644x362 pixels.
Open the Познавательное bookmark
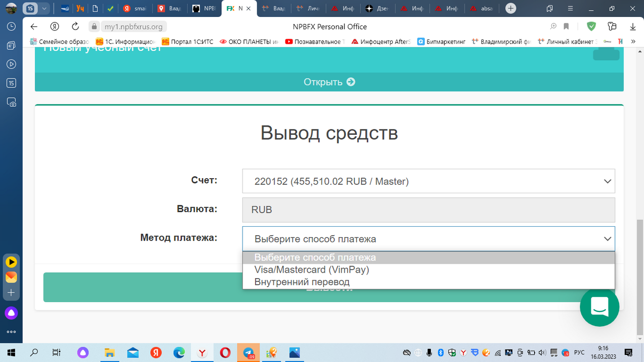click(315, 42)
